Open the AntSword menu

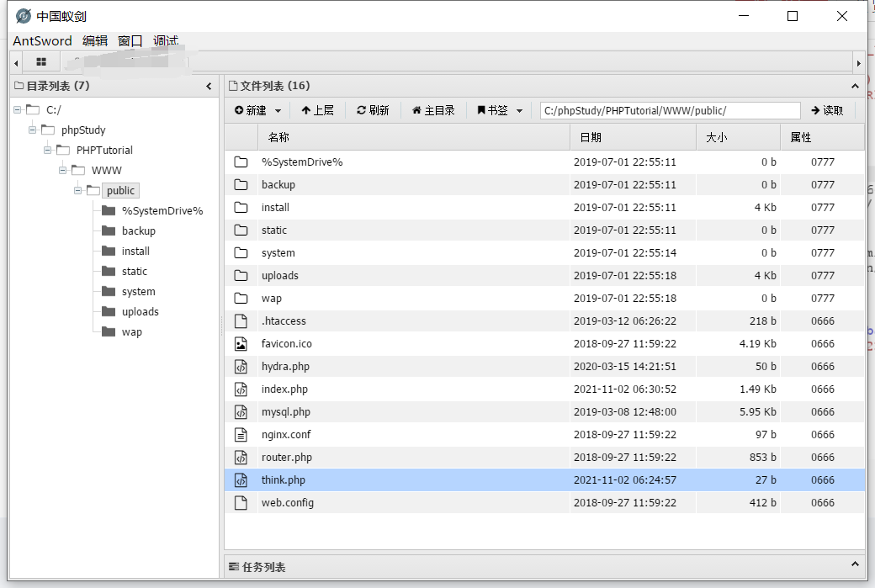point(42,40)
